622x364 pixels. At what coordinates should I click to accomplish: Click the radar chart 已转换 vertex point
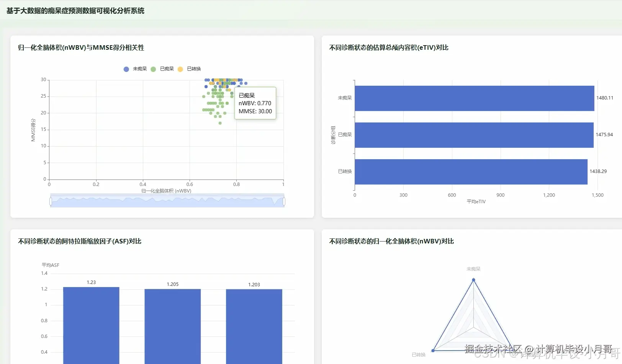coord(433,350)
